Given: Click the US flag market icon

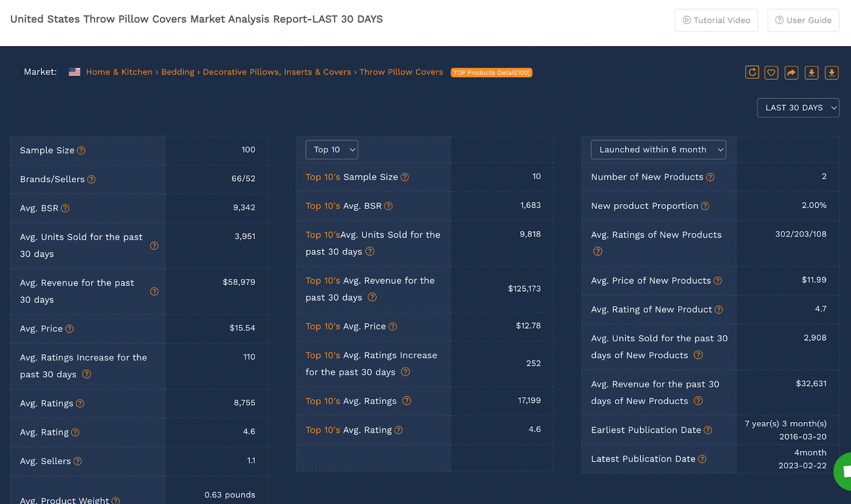Looking at the screenshot, I should coord(74,72).
